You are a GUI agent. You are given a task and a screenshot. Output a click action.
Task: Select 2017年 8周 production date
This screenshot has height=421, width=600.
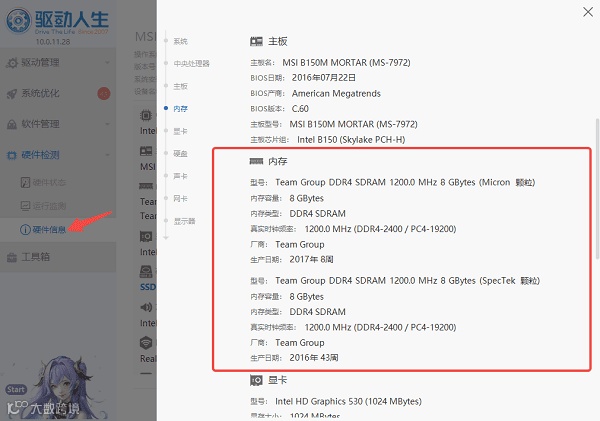(x=311, y=259)
